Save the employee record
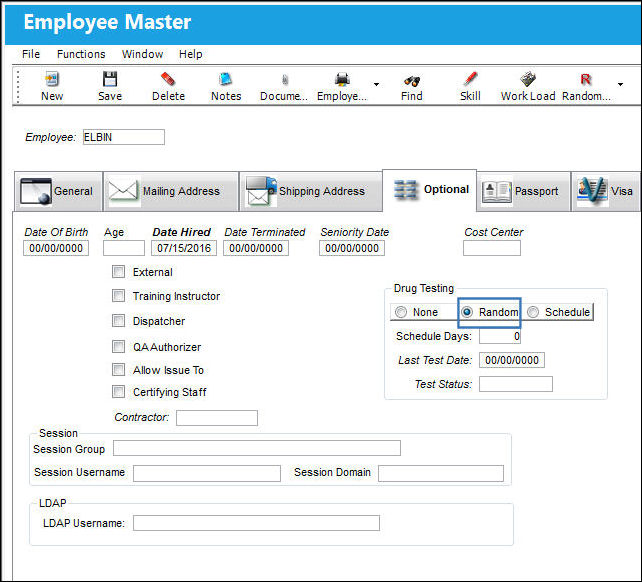642x582 pixels. point(110,79)
